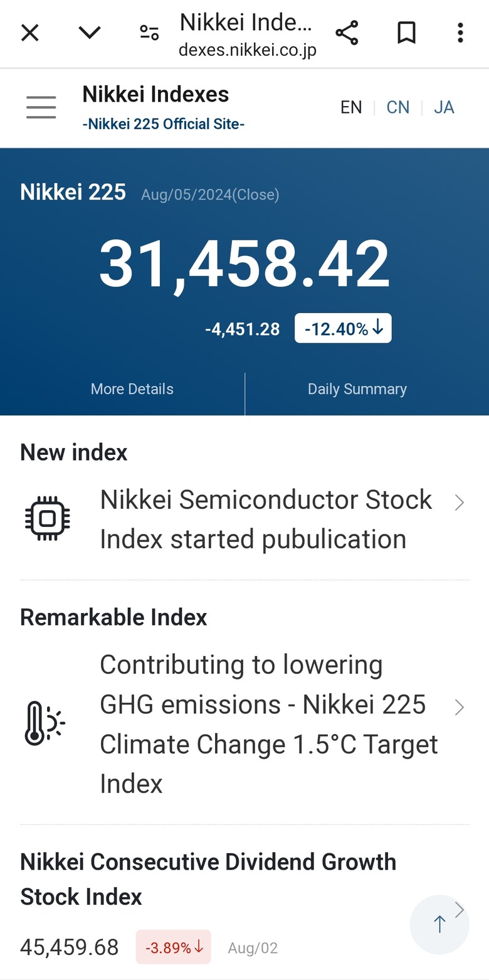Switch language to CN
Image resolution: width=489 pixels, height=980 pixels.
tap(397, 107)
